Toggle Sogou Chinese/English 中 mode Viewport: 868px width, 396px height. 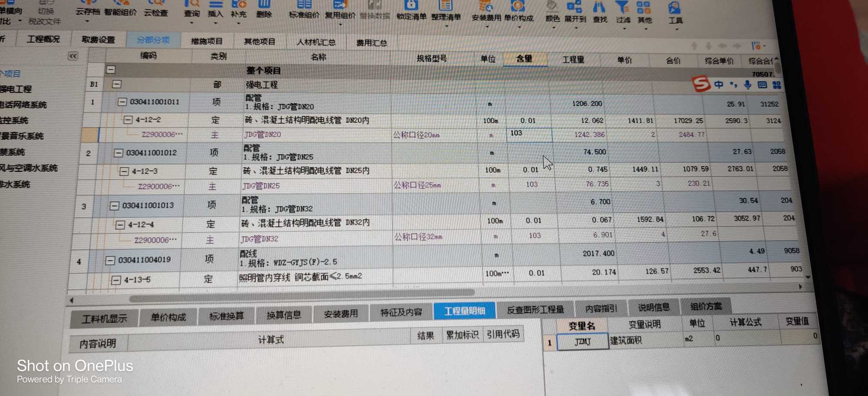719,85
